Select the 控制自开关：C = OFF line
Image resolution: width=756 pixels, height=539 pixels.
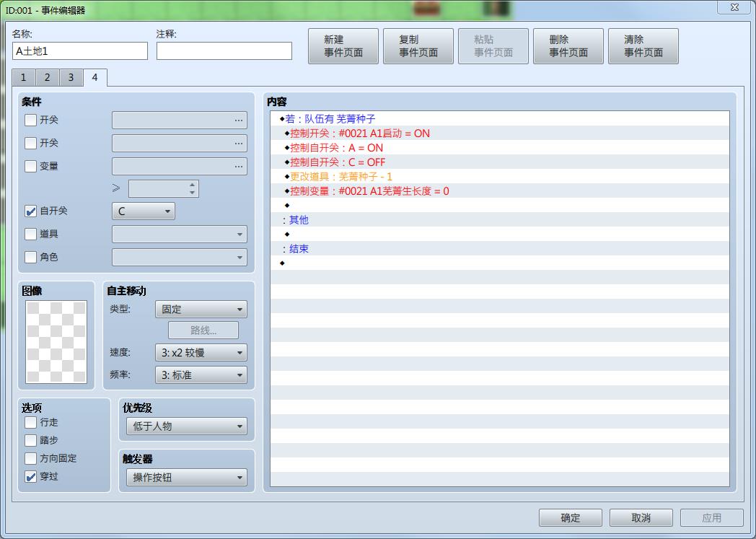(x=499, y=162)
